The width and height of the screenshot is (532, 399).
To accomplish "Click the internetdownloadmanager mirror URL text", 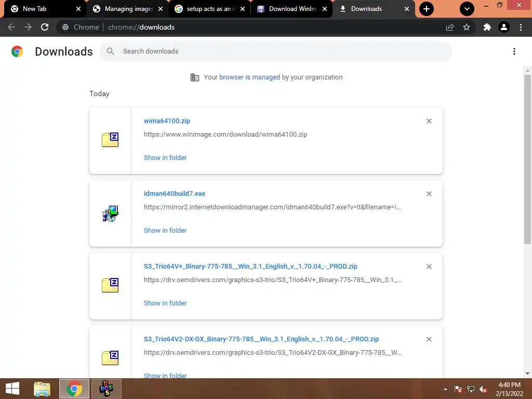I will pyautogui.click(x=272, y=207).
